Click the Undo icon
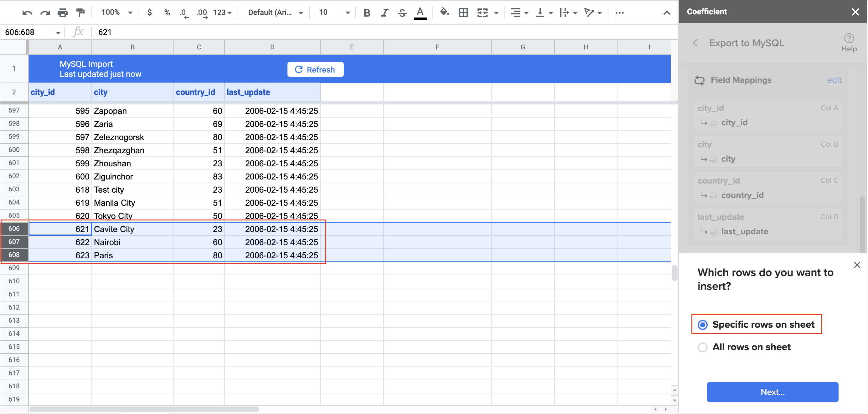Viewport: 868px width, 414px height. [27, 13]
